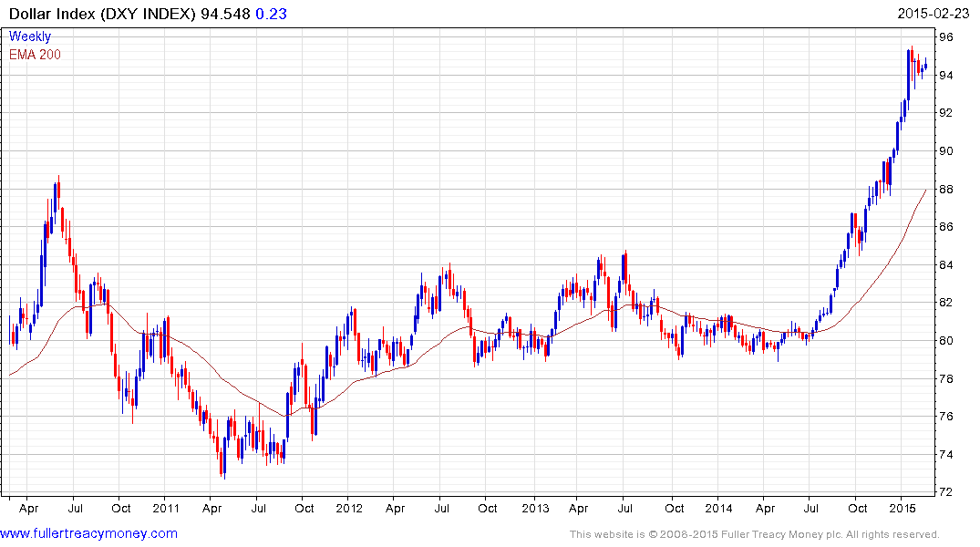Viewport: 980px width, 547px height.
Task: Click the 78 value on the price axis
Action: pos(946,379)
